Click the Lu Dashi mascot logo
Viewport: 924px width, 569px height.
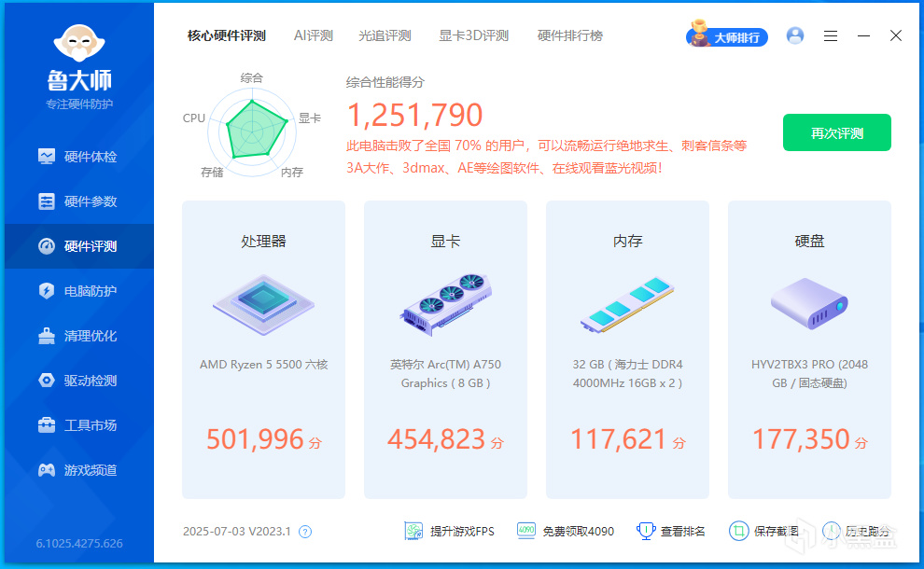(x=79, y=43)
